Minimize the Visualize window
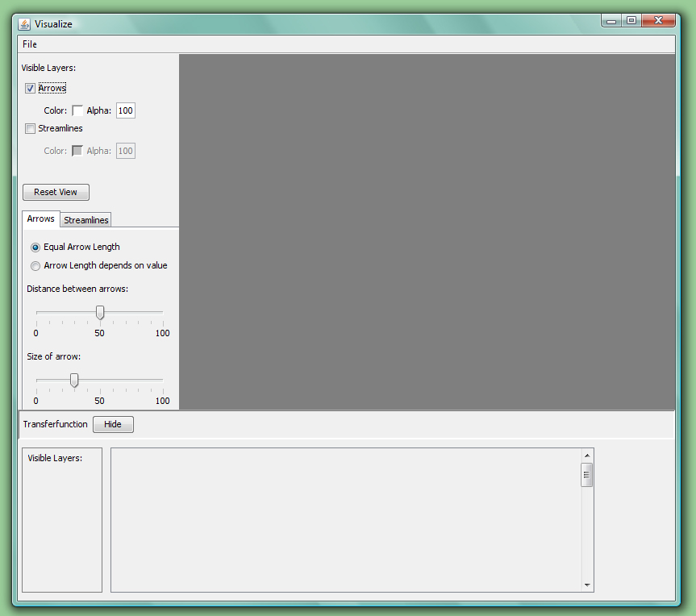 (611, 21)
